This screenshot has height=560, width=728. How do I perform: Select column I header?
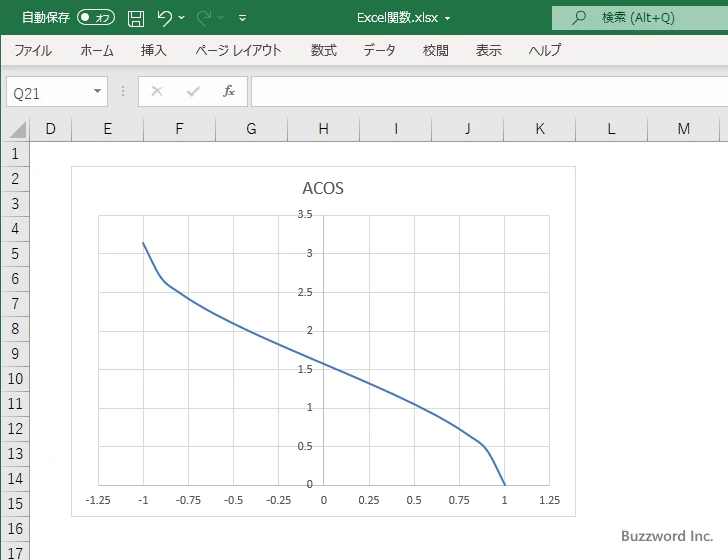(395, 129)
